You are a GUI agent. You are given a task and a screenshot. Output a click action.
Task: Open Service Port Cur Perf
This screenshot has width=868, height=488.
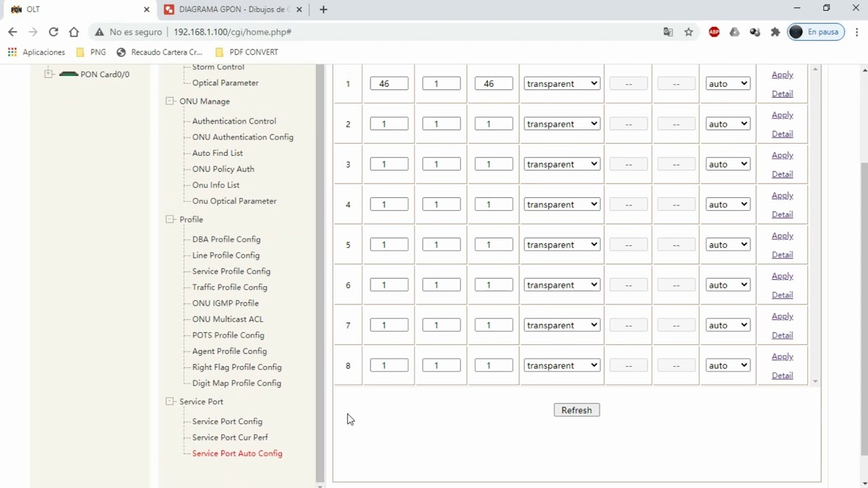click(230, 437)
